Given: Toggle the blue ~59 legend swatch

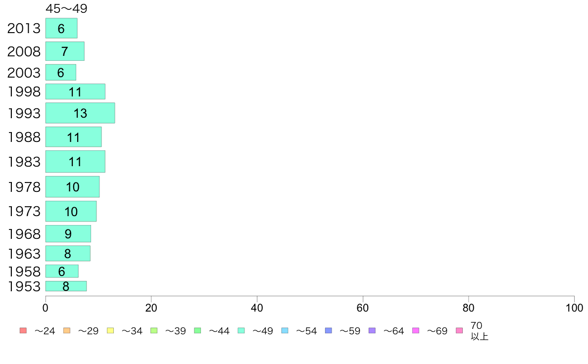Looking at the screenshot, I should tap(329, 331).
